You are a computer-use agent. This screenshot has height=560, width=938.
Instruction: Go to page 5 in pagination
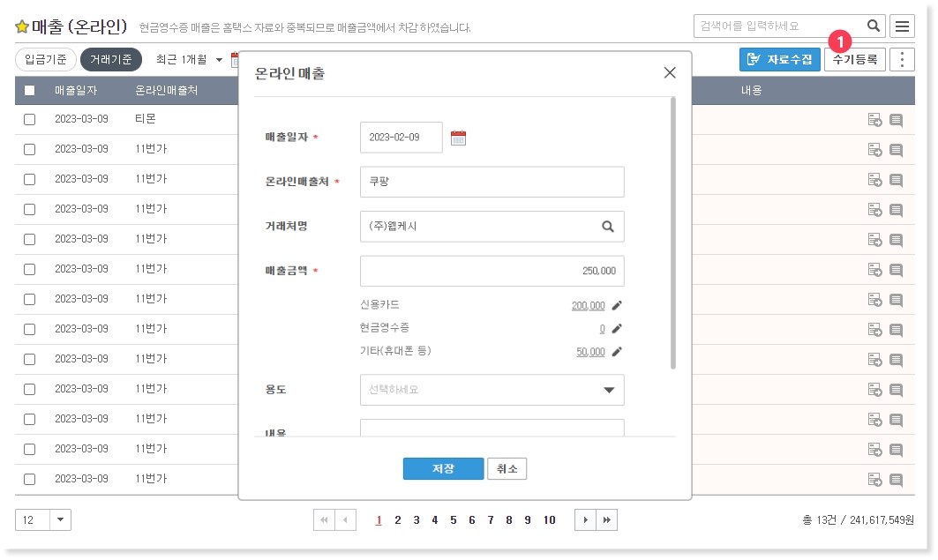point(453,520)
